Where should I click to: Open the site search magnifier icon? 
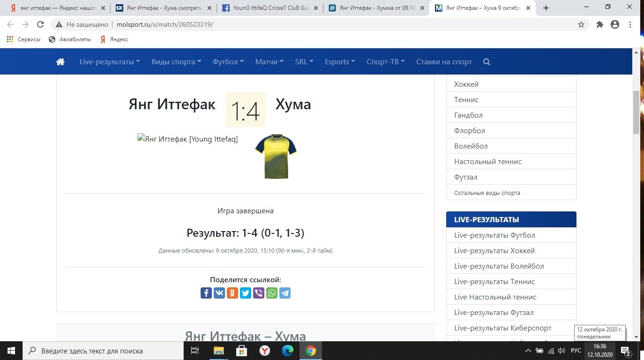click(x=487, y=62)
